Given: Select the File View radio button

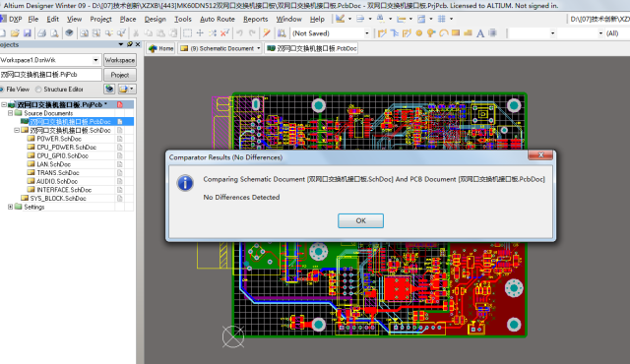Looking at the screenshot, I should [x=2, y=90].
